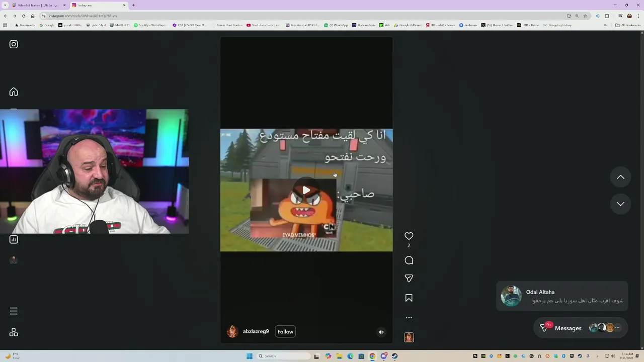The width and height of the screenshot is (644, 362).
Task: Open WhatsApp bookmark
Action: (336, 25)
